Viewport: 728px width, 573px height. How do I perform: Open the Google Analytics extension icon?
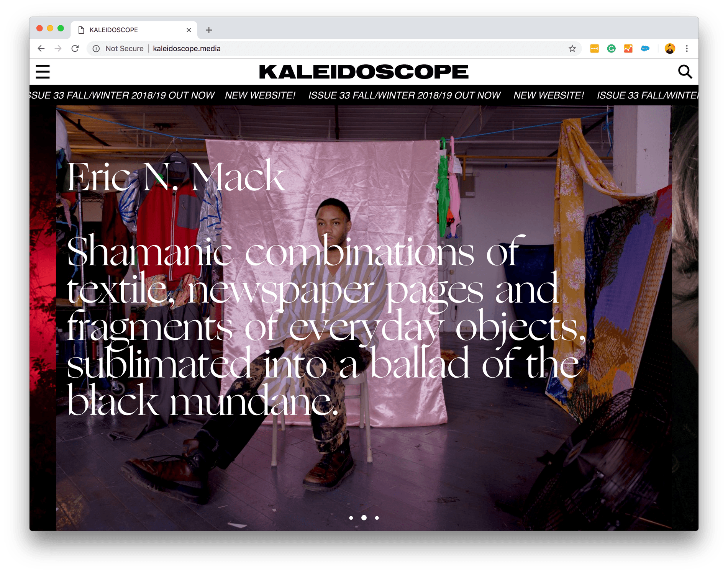click(x=628, y=49)
